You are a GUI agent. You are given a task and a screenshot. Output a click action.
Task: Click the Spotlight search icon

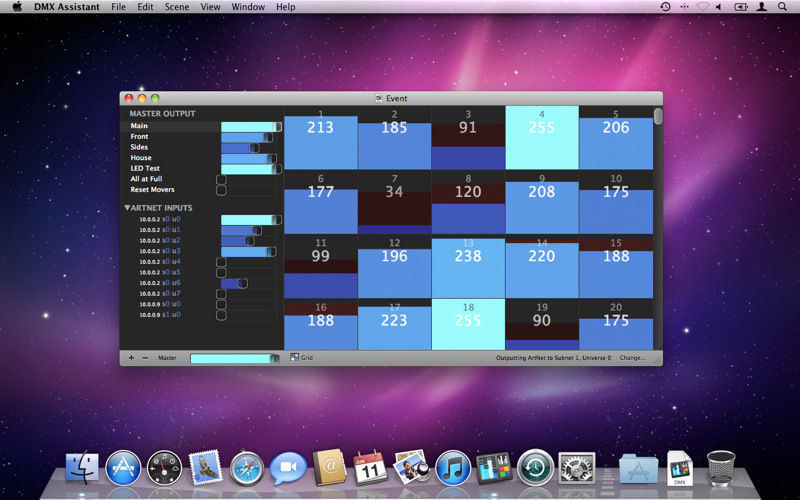tap(785, 7)
